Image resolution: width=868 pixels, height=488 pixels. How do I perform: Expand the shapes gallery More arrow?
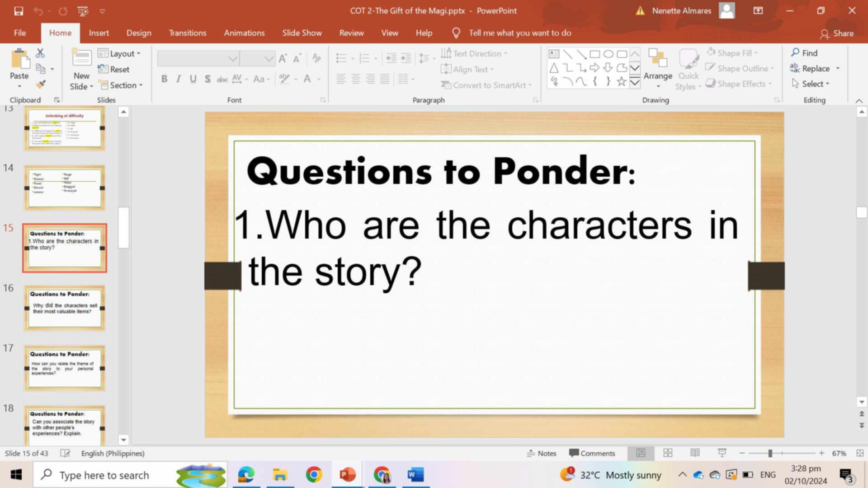point(635,82)
